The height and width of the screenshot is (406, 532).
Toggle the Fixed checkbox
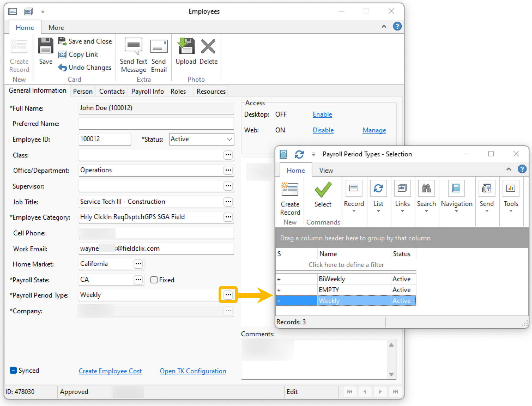[154, 280]
